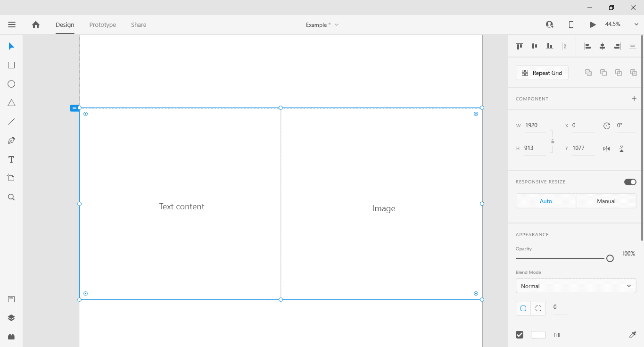Screen dimensions: 644x347
Task: Open the Libraries panel
Action: click(11, 299)
